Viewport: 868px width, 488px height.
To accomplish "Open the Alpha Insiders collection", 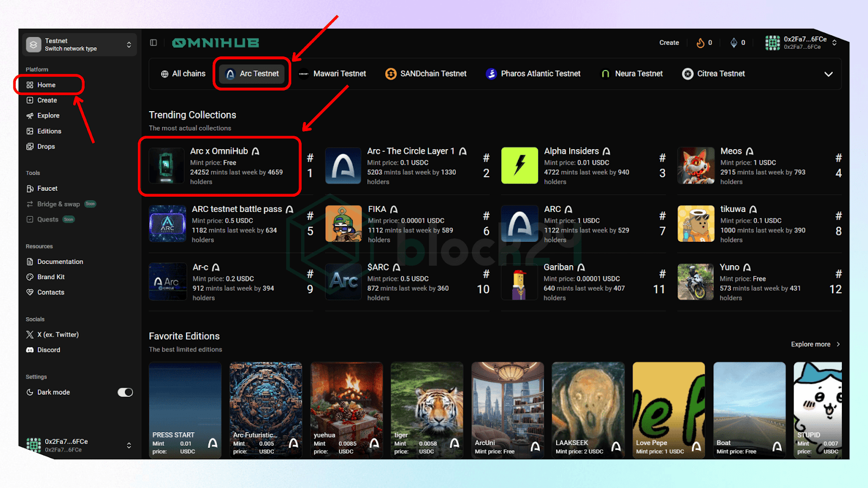I will click(x=571, y=151).
